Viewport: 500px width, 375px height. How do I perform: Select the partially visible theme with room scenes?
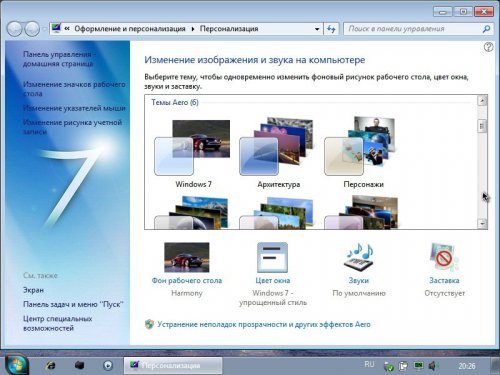361,212
